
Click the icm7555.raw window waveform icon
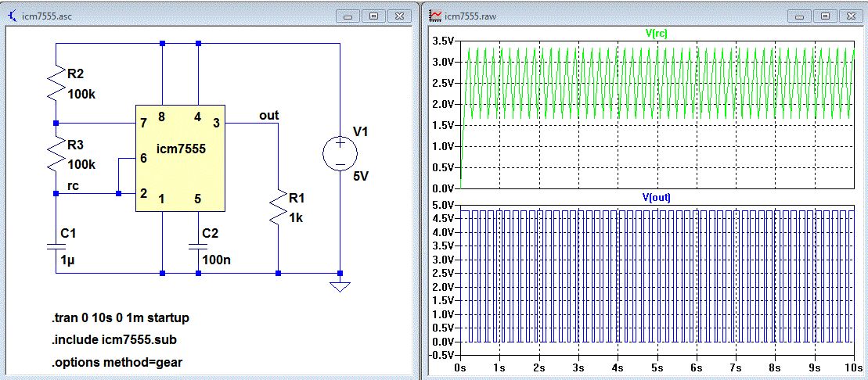point(435,15)
